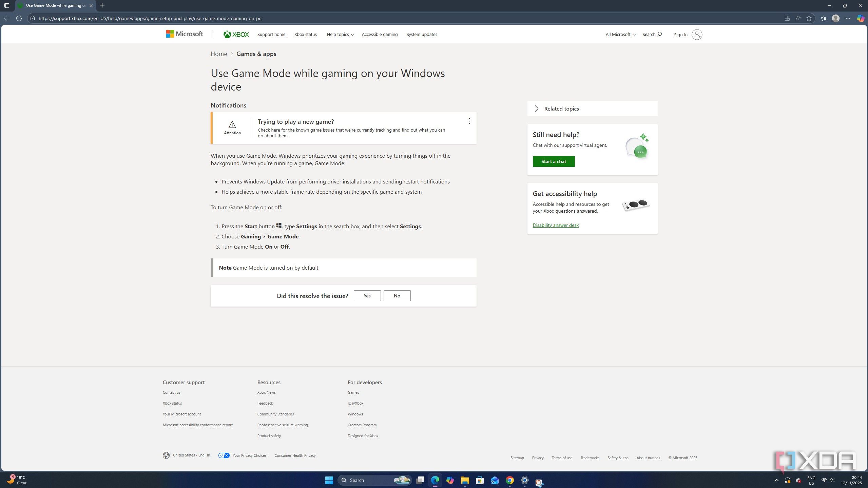The image size is (868, 488).
Task: Open Microsoft Store from taskbar
Action: (x=480, y=480)
